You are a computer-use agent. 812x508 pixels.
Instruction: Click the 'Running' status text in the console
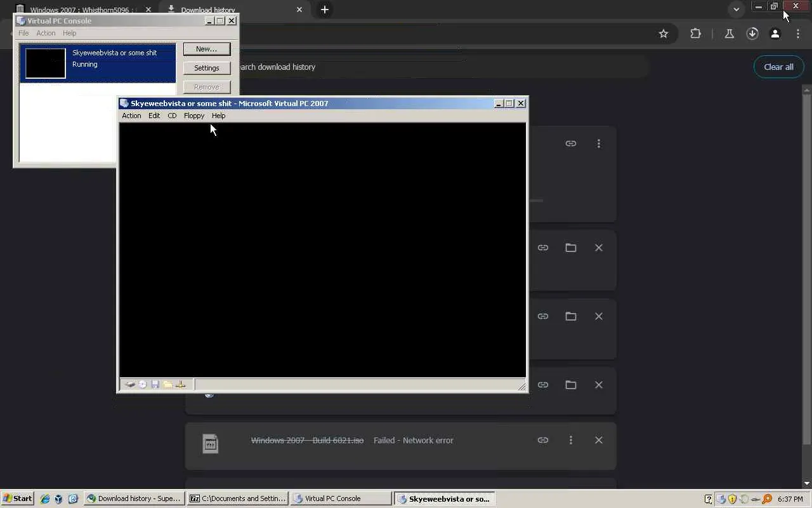click(85, 64)
